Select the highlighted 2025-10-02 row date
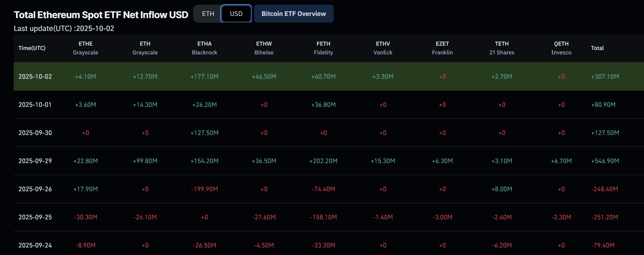Screen dimensions: 644x255 (x=35, y=77)
